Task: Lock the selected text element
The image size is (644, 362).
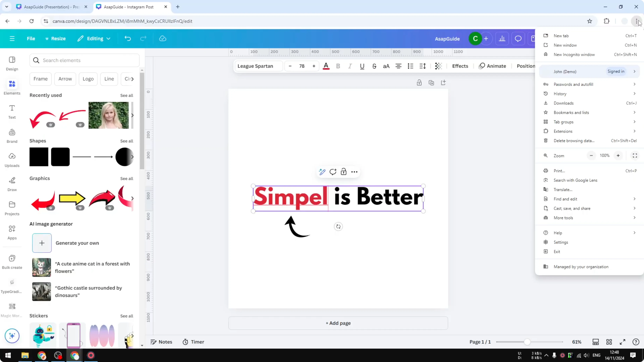Action: click(344, 172)
